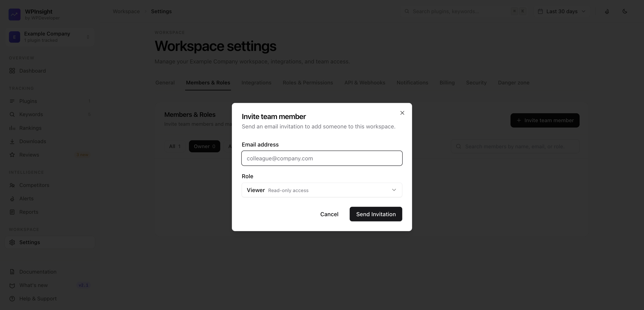Open the Role Viewer dropdown
The width and height of the screenshot is (644, 310).
pyautogui.click(x=322, y=190)
